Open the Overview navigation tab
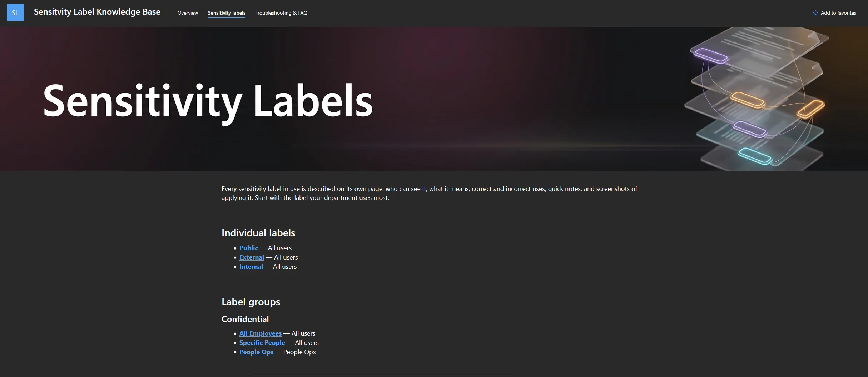This screenshot has height=377, width=868. click(188, 13)
